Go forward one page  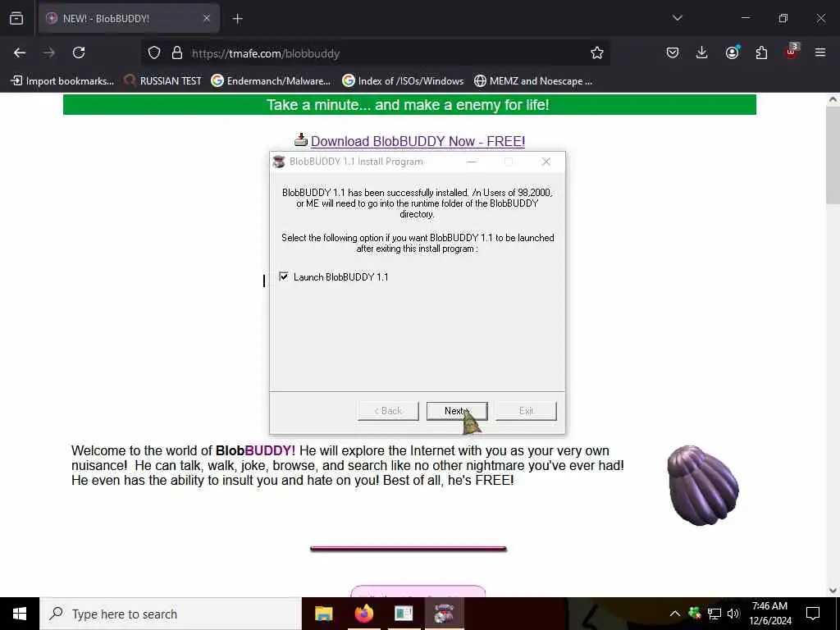[49, 52]
